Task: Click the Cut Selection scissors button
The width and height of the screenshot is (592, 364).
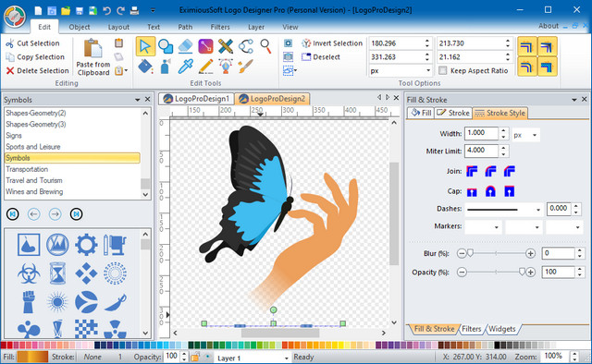Action: [x=32, y=43]
